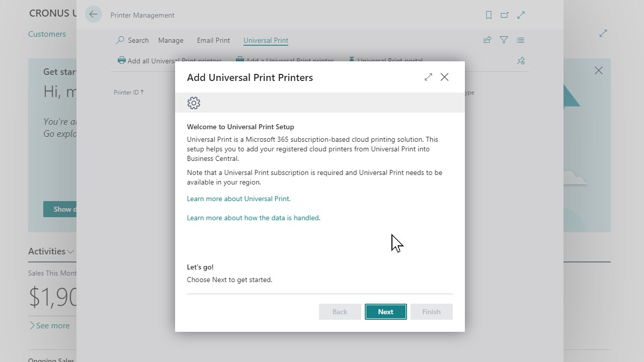Sort by the Printer ID column header
Screen dimensions: 644x362
129,93
